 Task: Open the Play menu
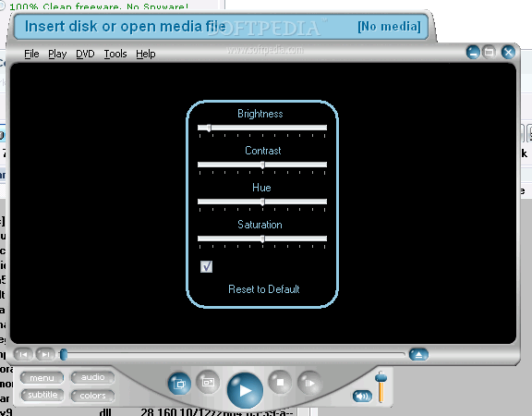tap(57, 54)
